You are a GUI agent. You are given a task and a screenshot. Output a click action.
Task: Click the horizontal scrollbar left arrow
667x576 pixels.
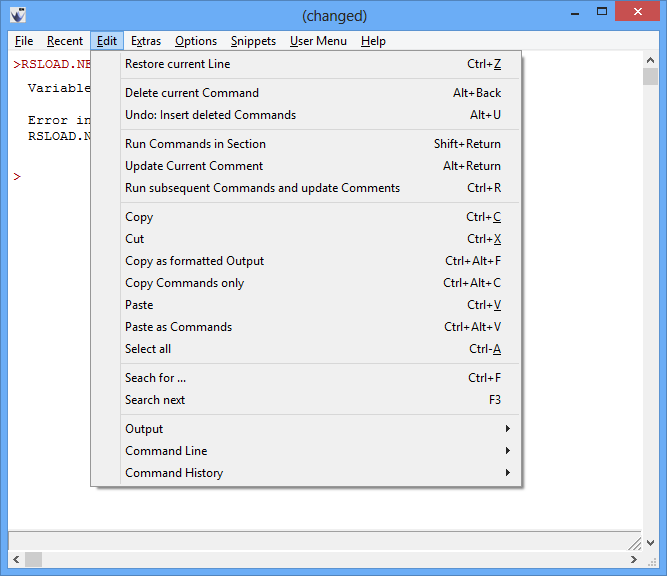coord(16,559)
